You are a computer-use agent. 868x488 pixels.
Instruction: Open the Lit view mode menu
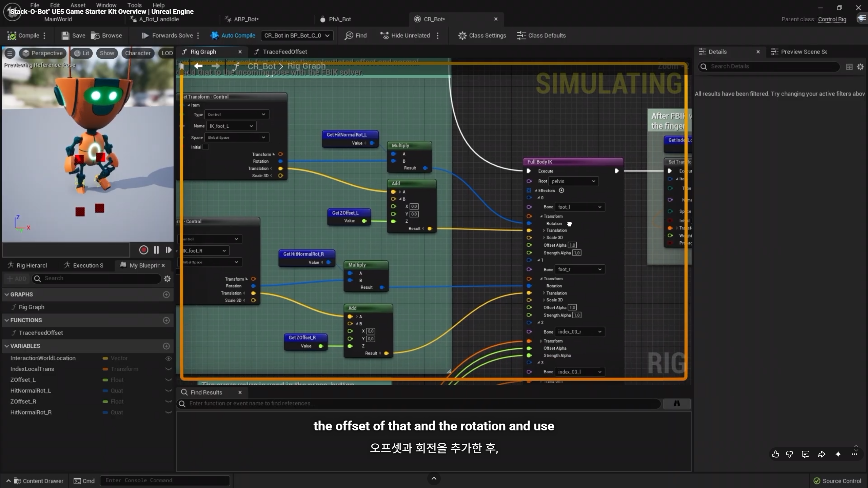[82, 53]
